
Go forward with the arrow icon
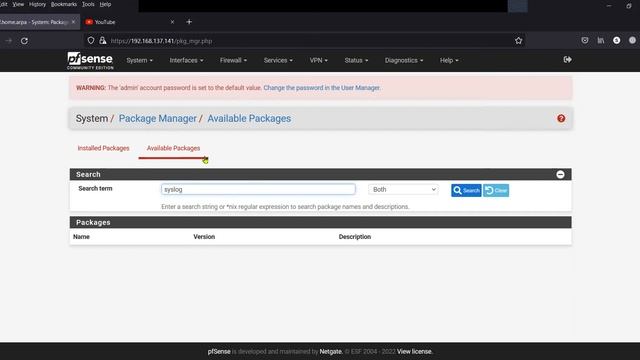[8, 41]
